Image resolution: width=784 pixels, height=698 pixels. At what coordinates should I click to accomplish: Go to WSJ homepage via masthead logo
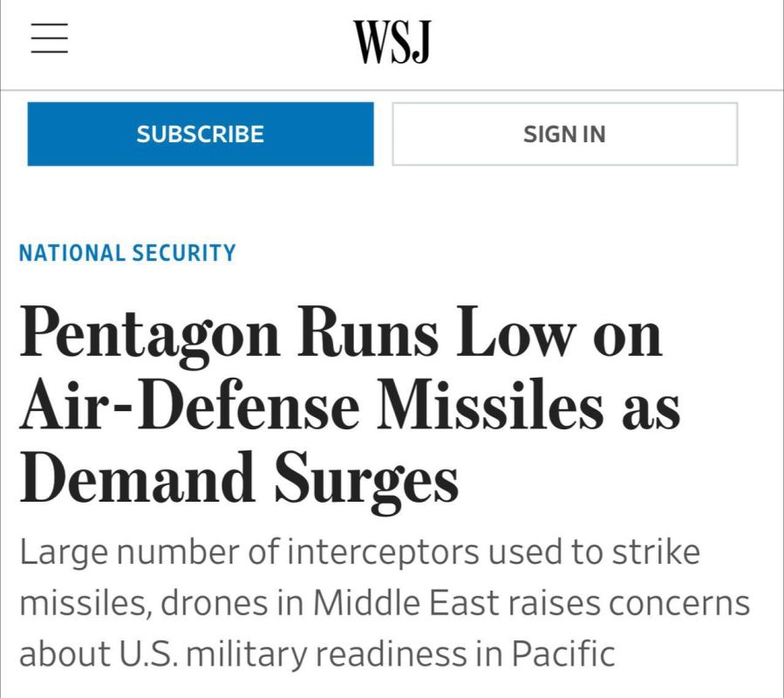tap(392, 42)
